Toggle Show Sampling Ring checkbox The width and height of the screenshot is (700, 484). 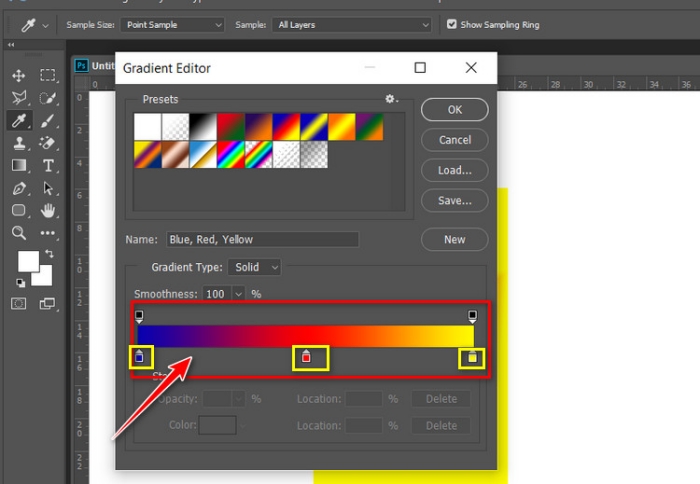tap(452, 24)
